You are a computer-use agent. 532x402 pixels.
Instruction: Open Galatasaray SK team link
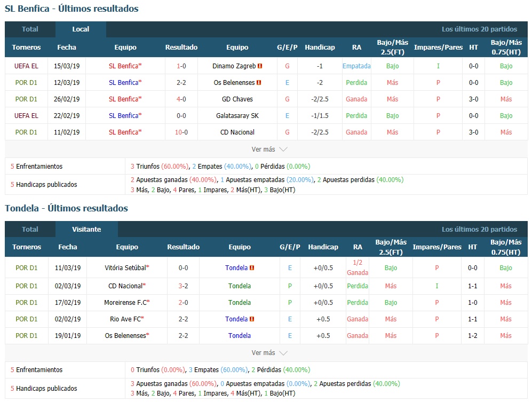click(237, 116)
